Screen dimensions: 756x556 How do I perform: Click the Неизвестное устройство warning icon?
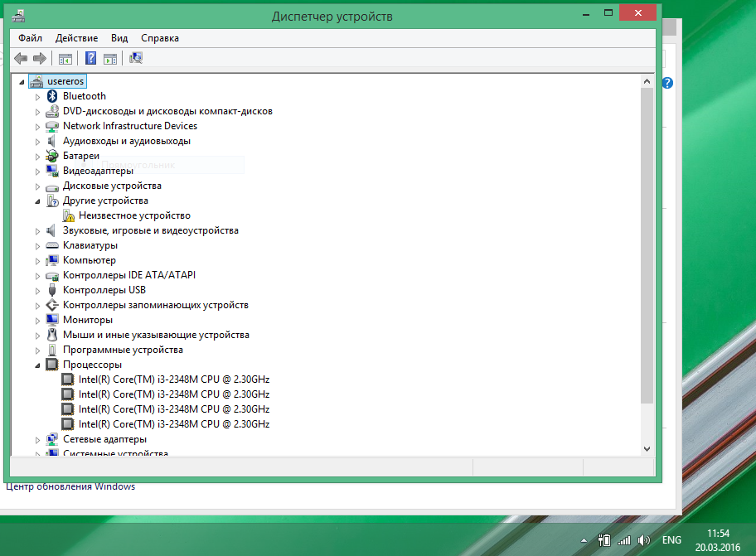pyautogui.click(x=69, y=215)
